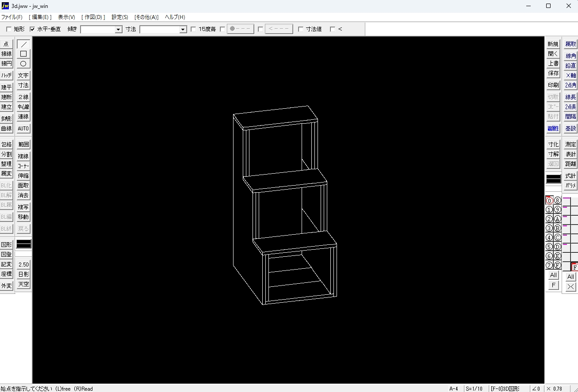This screenshot has width=578, height=392.
Task: Select the line drawing tool icon
Action: 23,44
